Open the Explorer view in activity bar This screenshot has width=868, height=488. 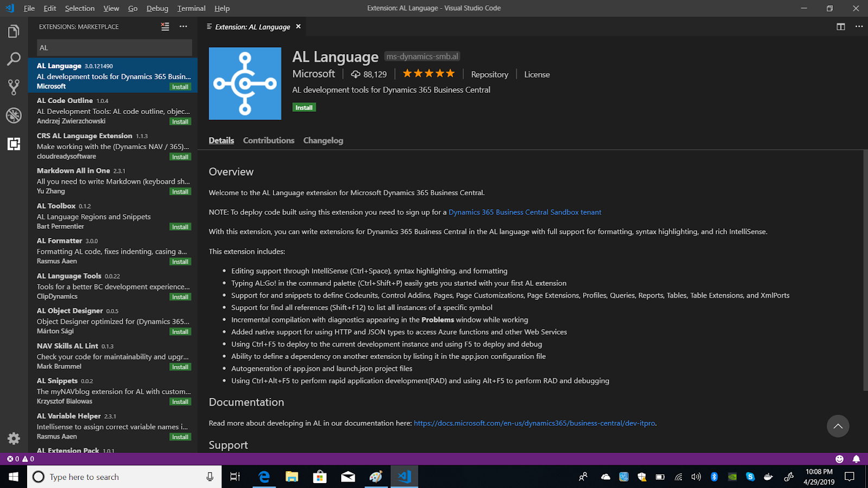coord(14,31)
